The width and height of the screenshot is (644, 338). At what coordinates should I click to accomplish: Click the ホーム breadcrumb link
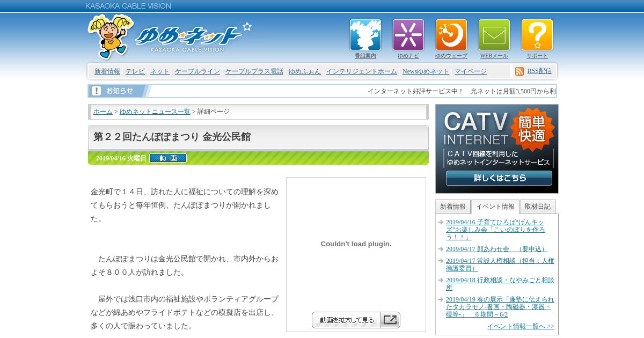[x=103, y=112]
